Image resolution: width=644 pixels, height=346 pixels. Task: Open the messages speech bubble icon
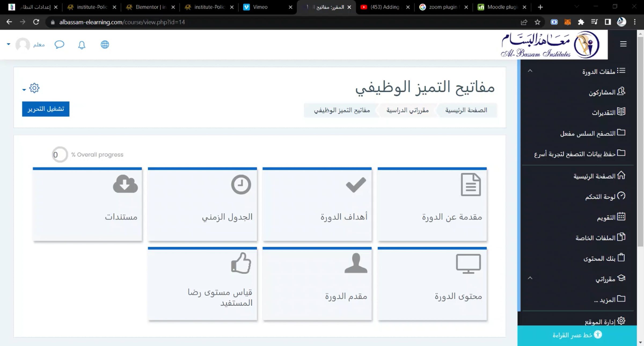click(x=59, y=45)
